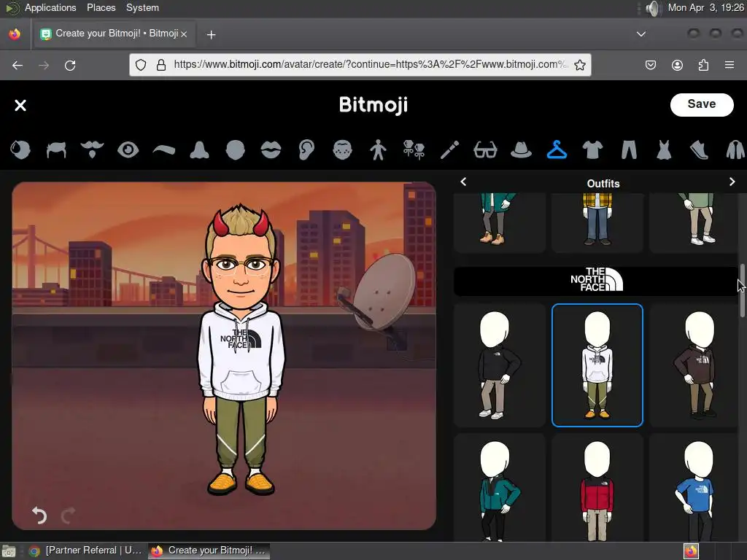The height and width of the screenshot is (560, 747).
Task: Close the Create your Bitmoji tab
Action: (184, 34)
